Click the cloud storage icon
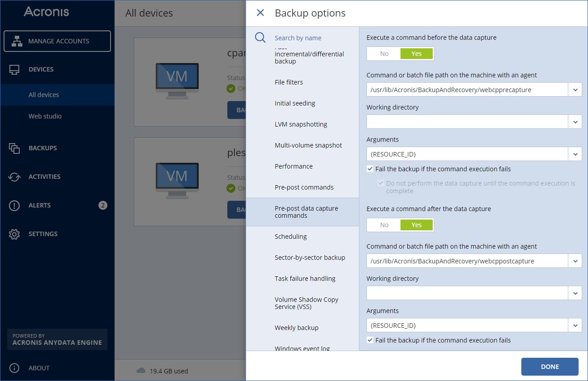Screen dimensions: 588x381 pos(141,370)
